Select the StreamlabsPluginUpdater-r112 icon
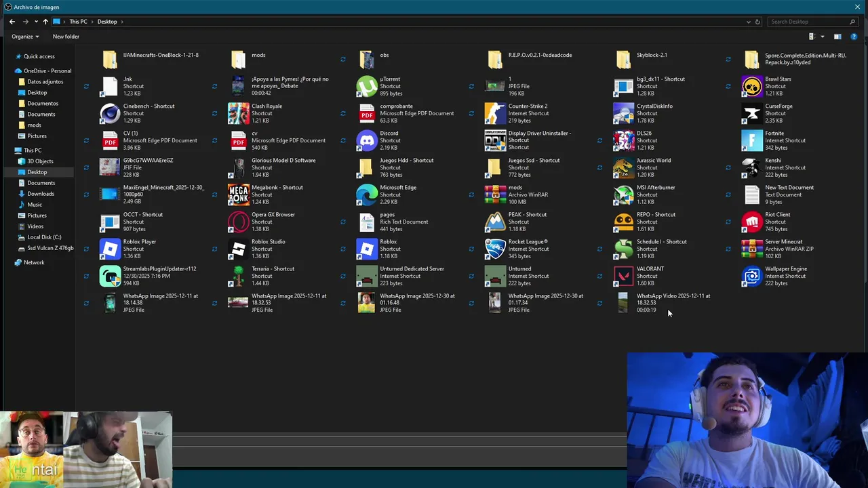868x488 pixels. click(110, 276)
